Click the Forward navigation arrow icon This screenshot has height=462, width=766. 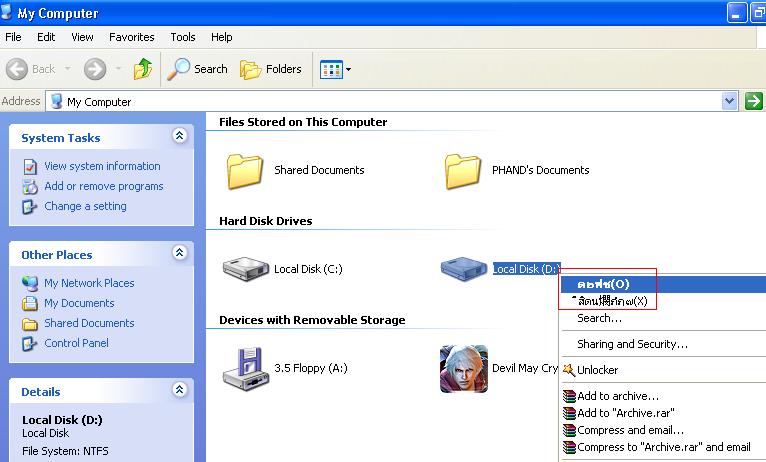tap(95, 69)
